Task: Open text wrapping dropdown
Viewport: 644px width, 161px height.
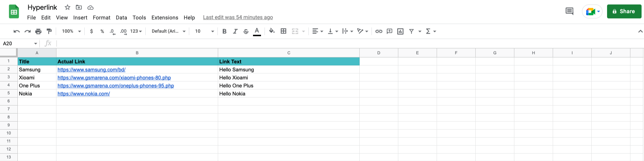Action: 348,31
